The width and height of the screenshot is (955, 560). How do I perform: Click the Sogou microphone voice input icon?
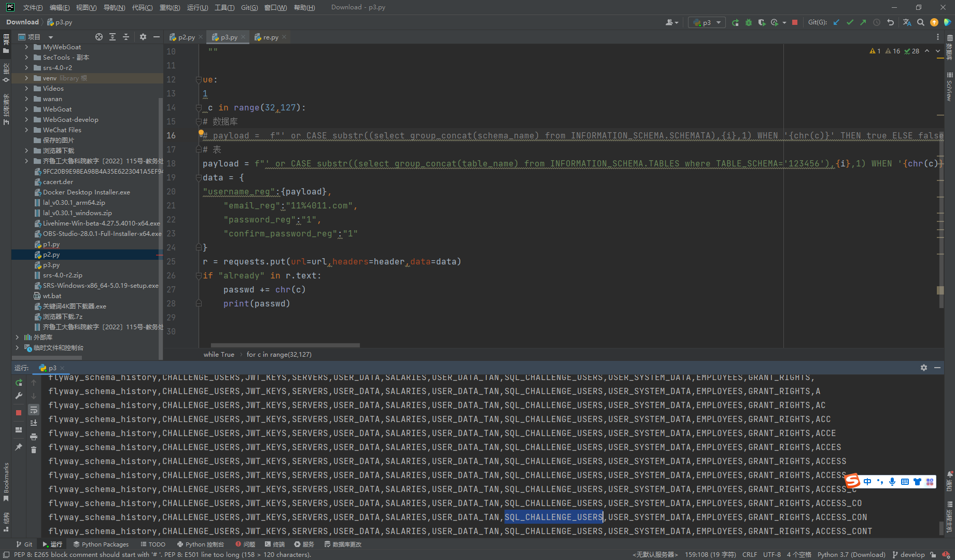(892, 482)
